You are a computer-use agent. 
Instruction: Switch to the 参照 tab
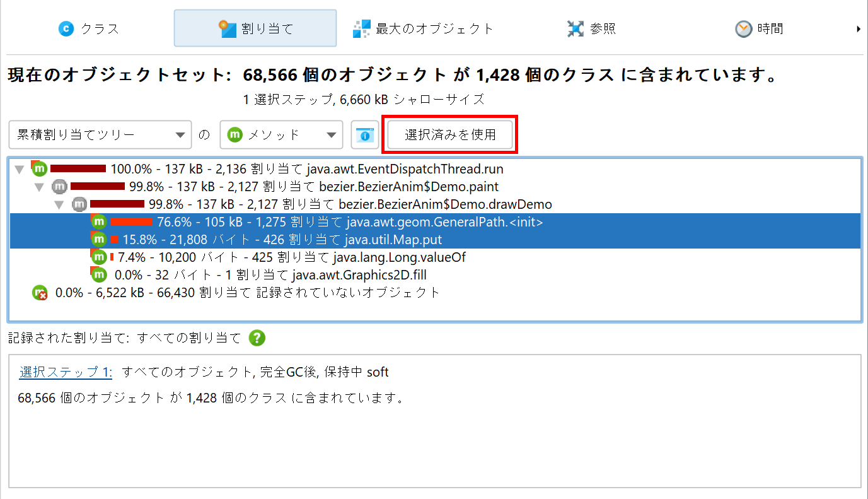[x=591, y=28]
